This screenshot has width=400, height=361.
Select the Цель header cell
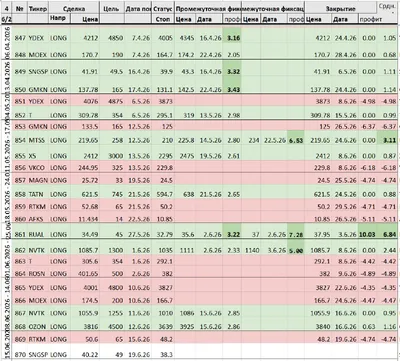(112, 9)
